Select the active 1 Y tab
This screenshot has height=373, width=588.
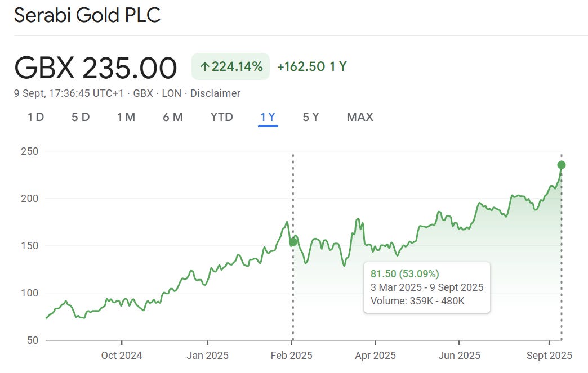click(x=268, y=117)
